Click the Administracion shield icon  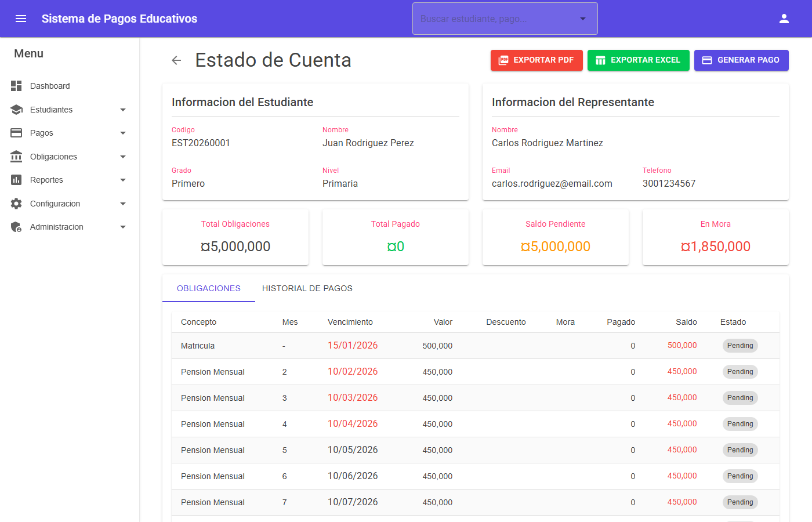point(16,227)
